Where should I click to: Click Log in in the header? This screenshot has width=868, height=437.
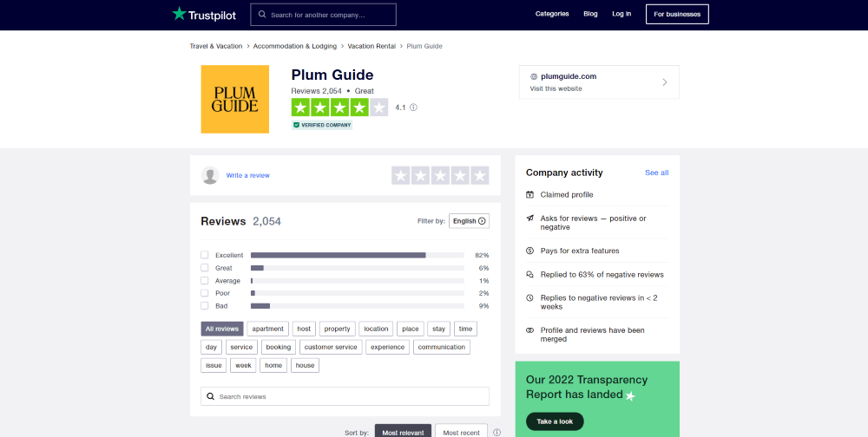(x=621, y=14)
